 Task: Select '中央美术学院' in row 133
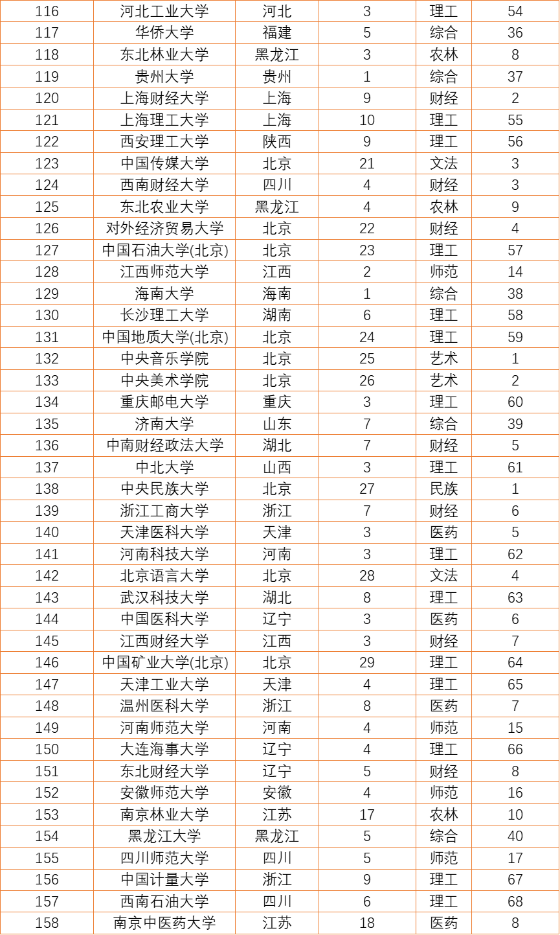[164, 380]
